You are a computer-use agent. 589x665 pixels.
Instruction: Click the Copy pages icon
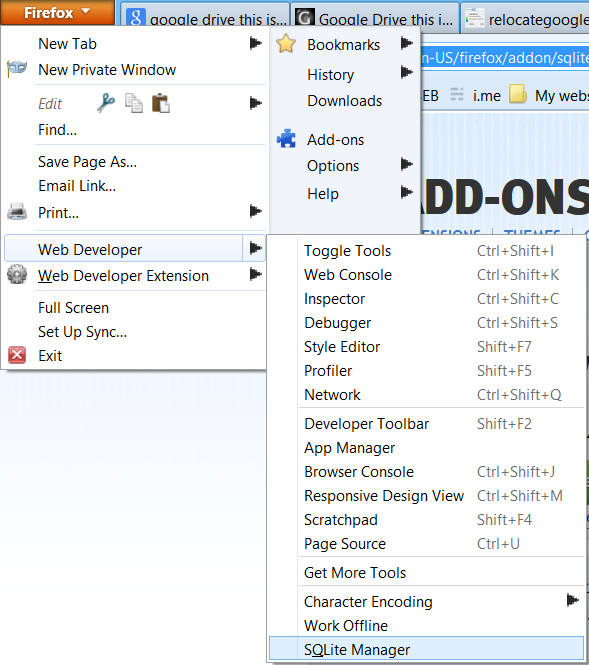[x=134, y=103]
